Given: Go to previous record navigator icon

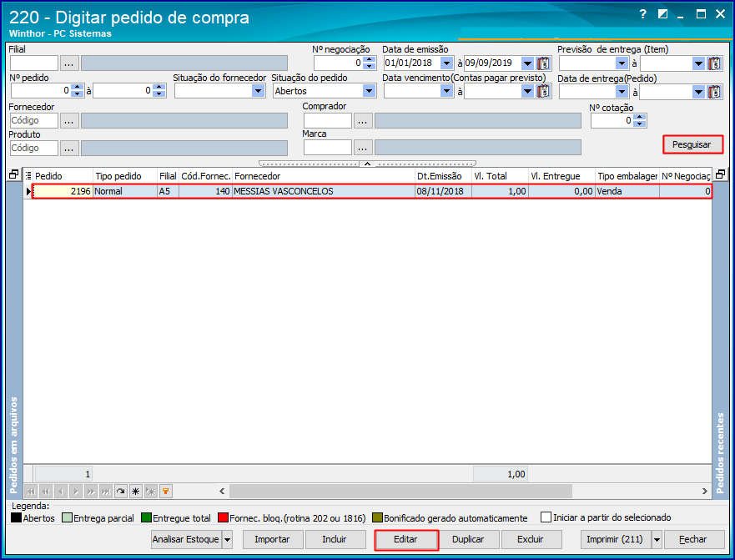Looking at the screenshot, I should point(60,491).
